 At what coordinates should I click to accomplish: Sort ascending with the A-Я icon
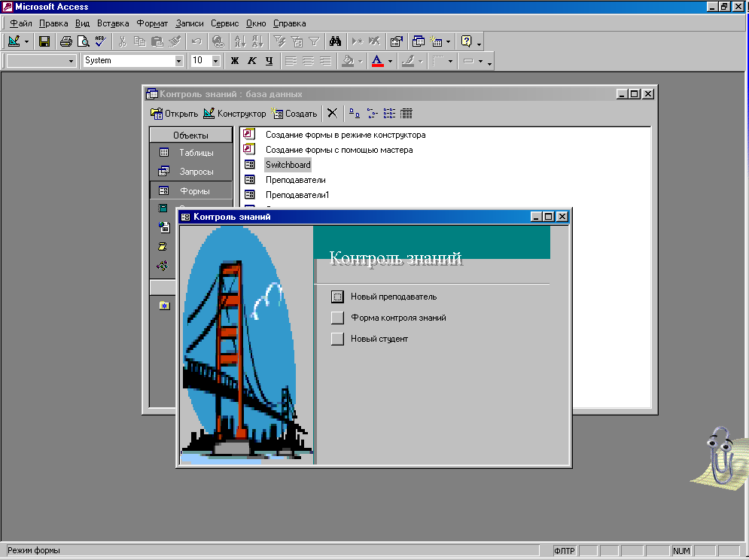click(x=240, y=41)
